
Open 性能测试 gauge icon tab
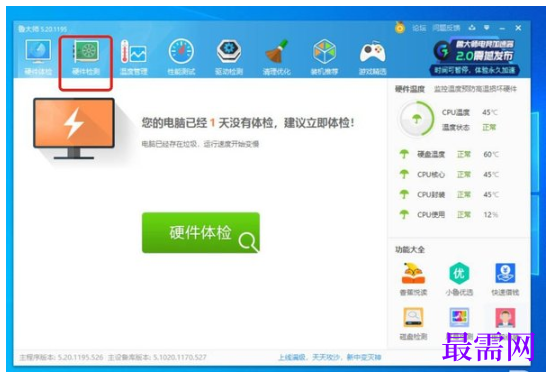[x=181, y=58]
